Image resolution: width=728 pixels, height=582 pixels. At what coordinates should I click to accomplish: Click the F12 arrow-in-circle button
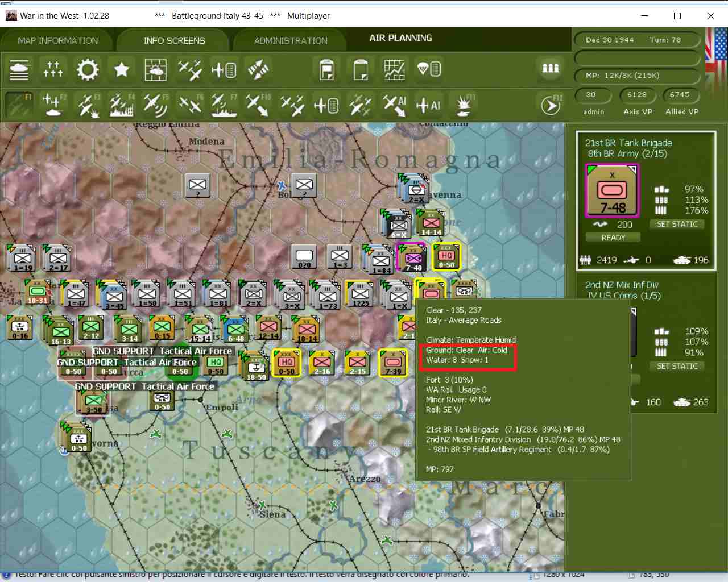click(x=551, y=105)
